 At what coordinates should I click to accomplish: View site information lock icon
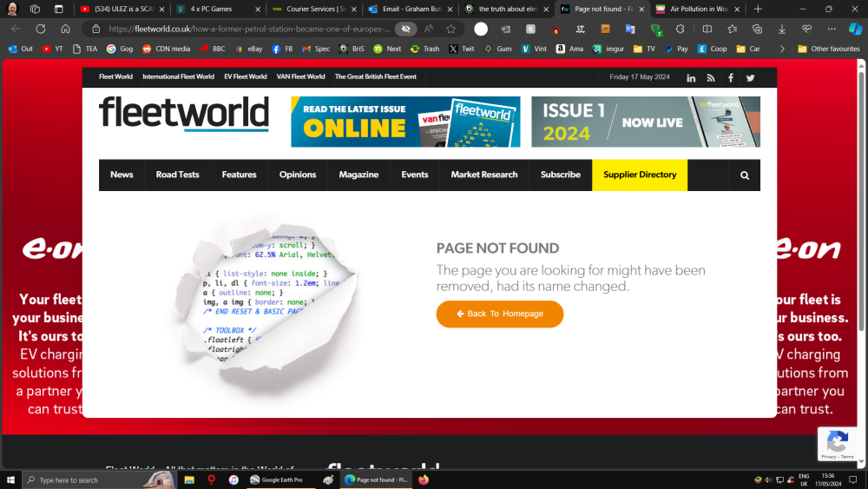[95, 29]
